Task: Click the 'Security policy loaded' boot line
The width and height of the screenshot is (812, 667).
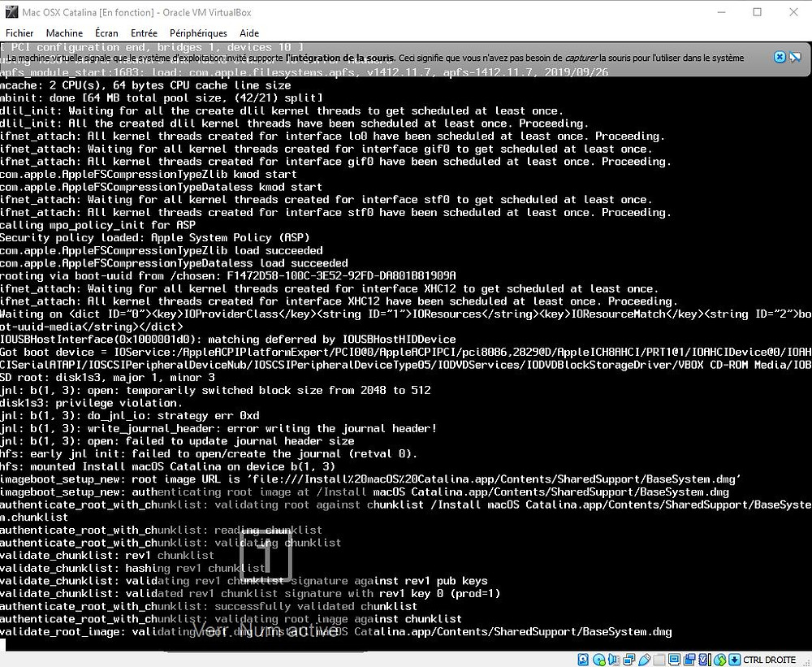Action: coord(155,237)
